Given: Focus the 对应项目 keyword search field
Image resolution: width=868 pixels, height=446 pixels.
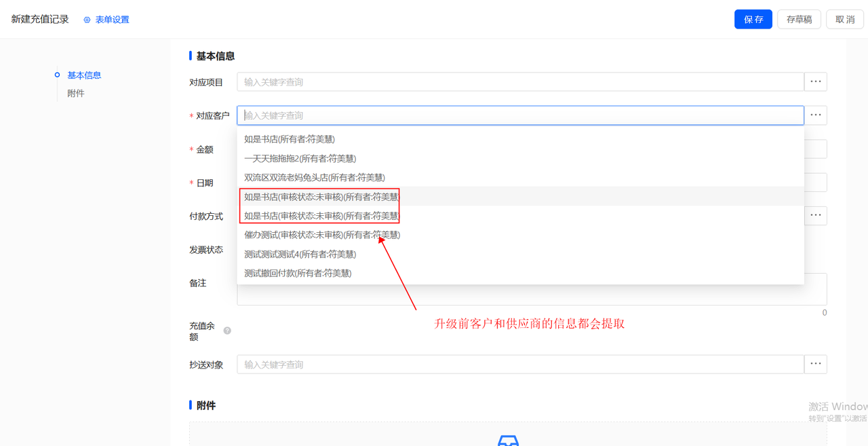Looking at the screenshot, I should coord(519,82).
